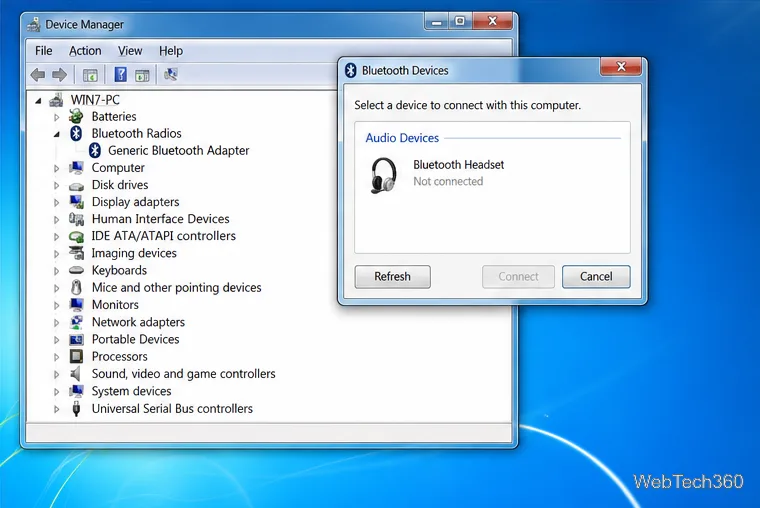Click the Imaging devices category icon

click(76, 253)
